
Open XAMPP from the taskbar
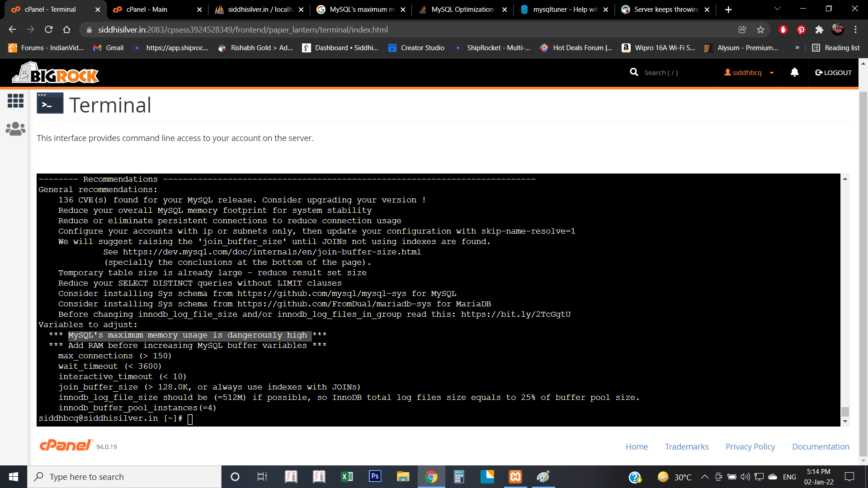tap(515, 477)
